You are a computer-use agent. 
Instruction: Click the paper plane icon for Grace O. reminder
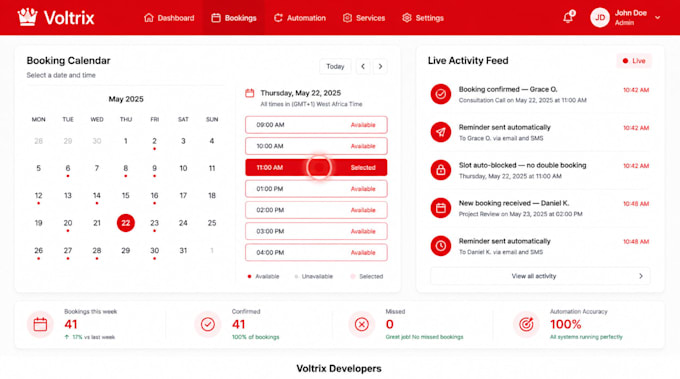pos(441,132)
